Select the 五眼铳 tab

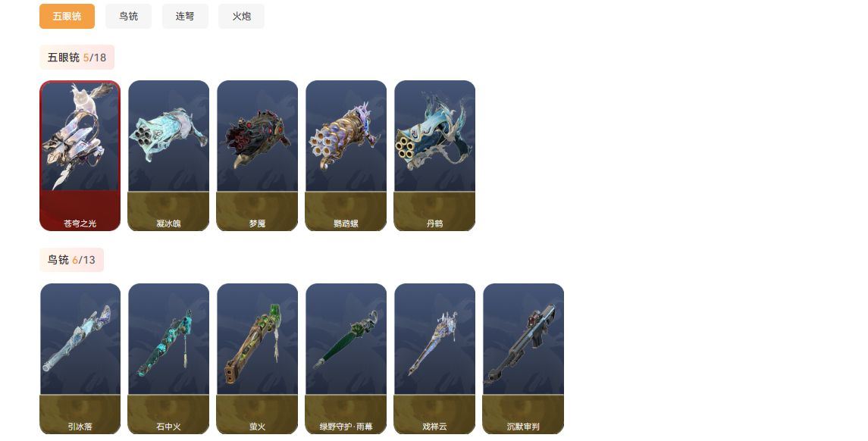pos(67,16)
